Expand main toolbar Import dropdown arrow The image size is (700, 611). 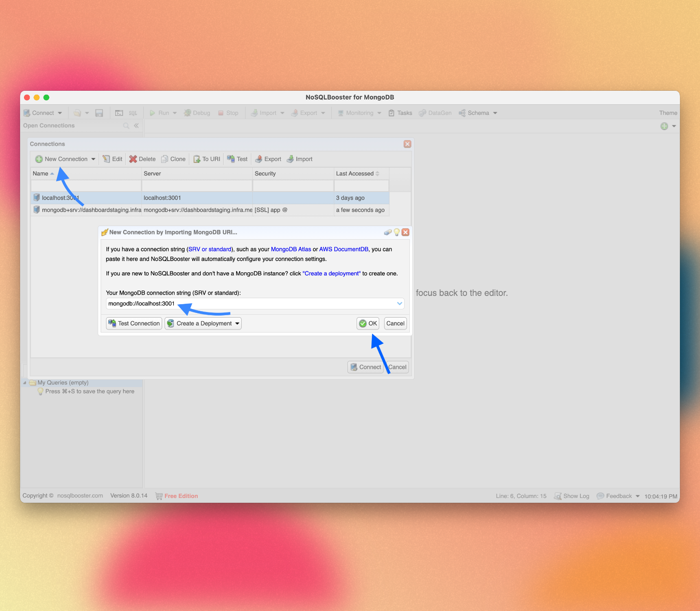[282, 113]
